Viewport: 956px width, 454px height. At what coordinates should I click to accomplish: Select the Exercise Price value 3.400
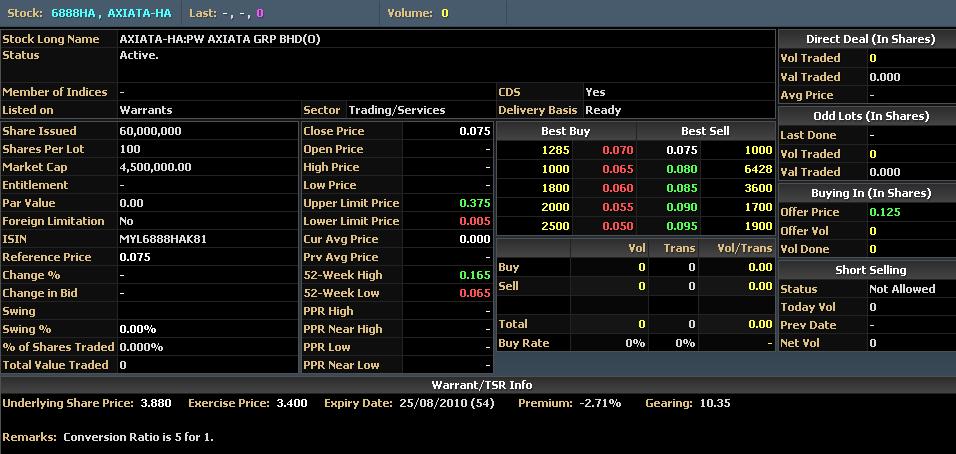291,403
